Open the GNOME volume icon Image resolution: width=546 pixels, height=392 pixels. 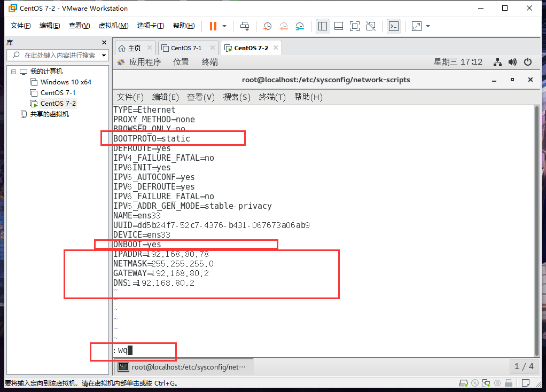click(512, 62)
